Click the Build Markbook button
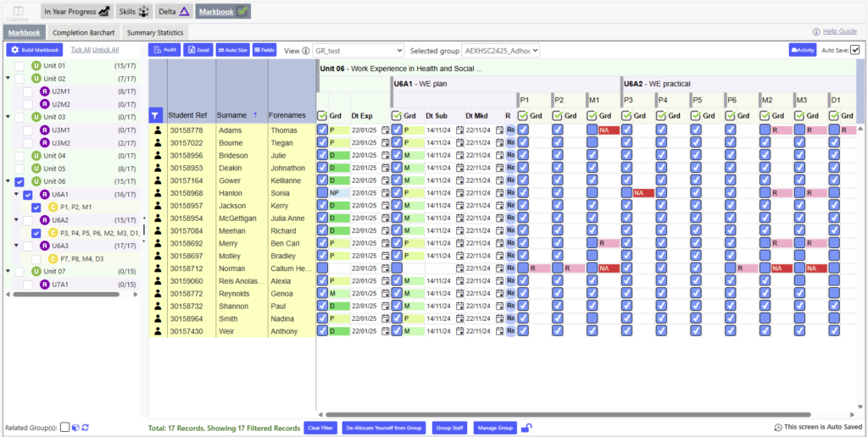This screenshot has height=437, width=868. click(34, 50)
